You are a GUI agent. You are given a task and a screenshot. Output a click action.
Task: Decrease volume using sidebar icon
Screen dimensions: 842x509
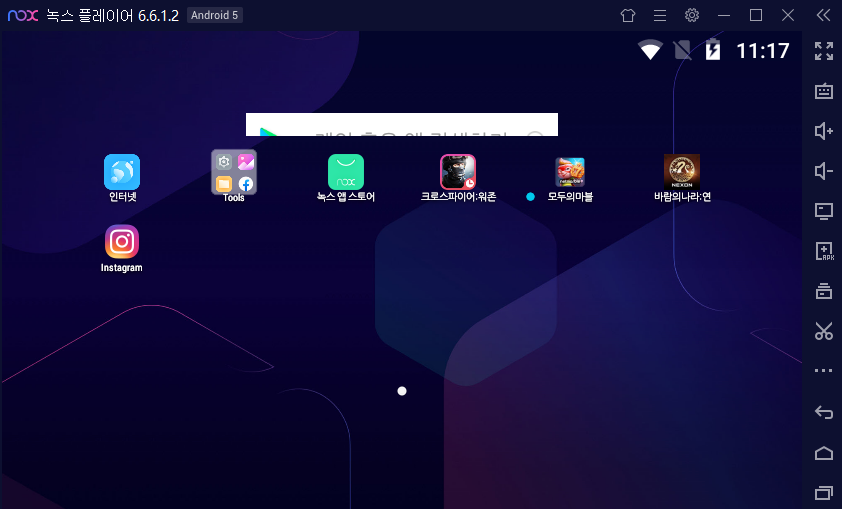click(824, 171)
